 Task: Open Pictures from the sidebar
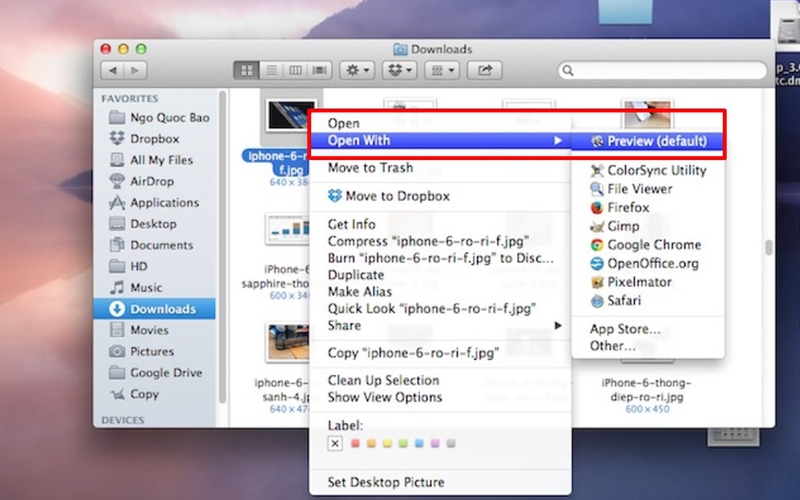(x=142, y=352)
